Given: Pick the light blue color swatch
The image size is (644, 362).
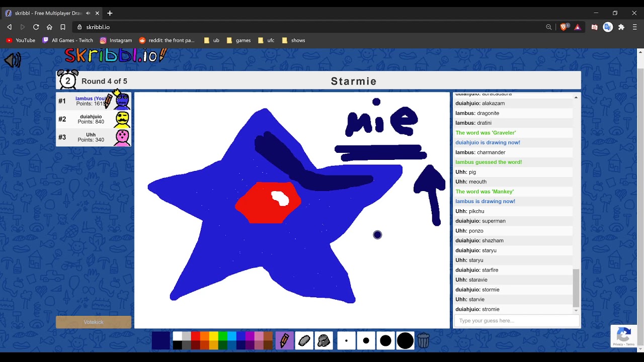Looking at the screenshot, I should pyautogui.click(x=231, y=336).
